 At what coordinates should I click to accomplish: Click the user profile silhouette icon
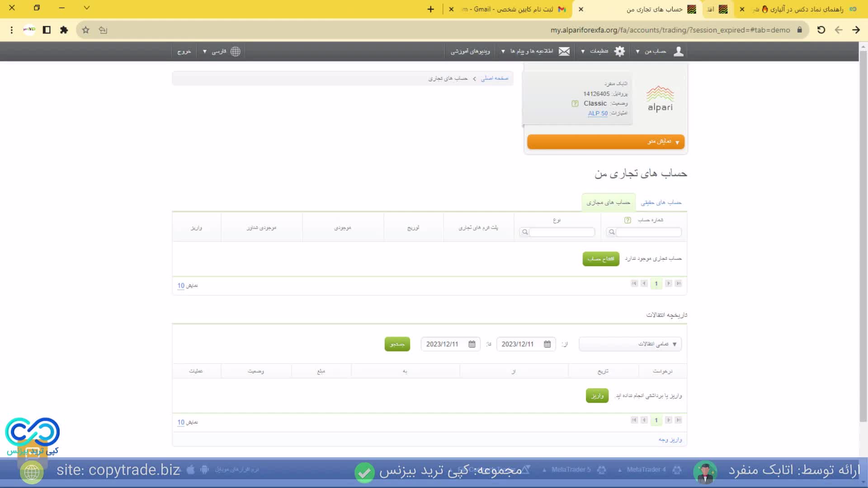[x=678, y=52]
